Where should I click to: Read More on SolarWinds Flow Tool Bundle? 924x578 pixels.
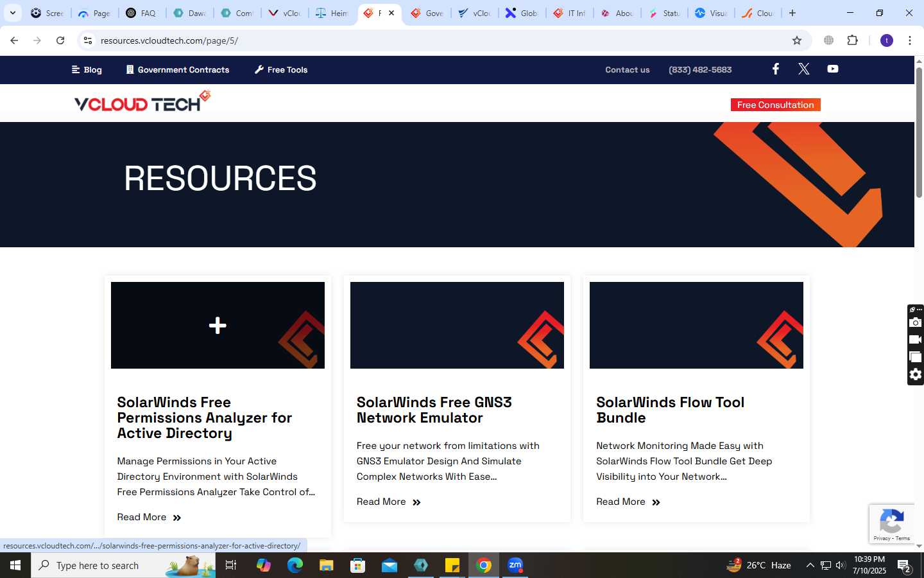click(628, 502)
